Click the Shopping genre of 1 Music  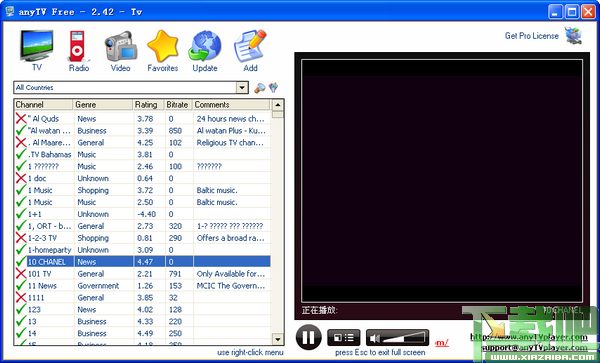pyautogui.click(x=93, y=190)
